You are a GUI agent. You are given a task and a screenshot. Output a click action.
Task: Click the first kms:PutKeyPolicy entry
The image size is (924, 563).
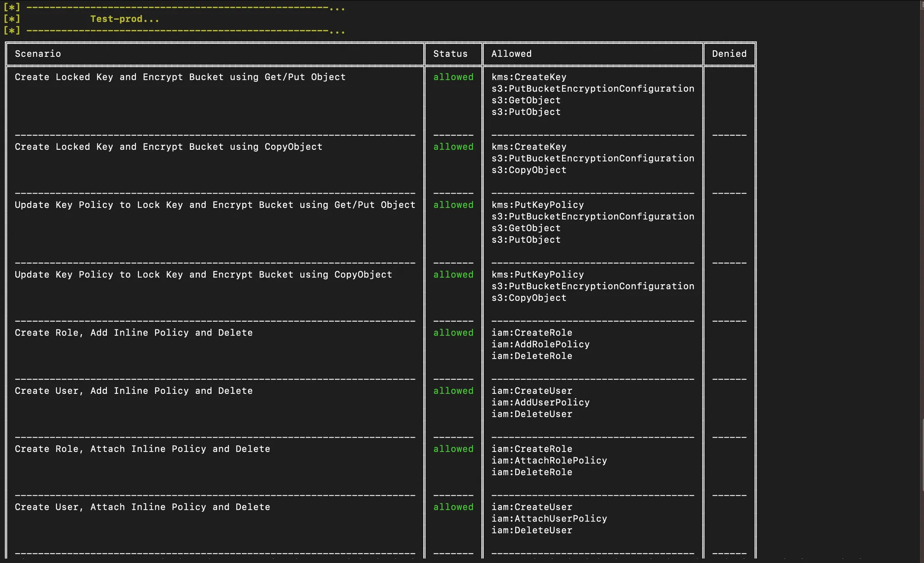537,205
